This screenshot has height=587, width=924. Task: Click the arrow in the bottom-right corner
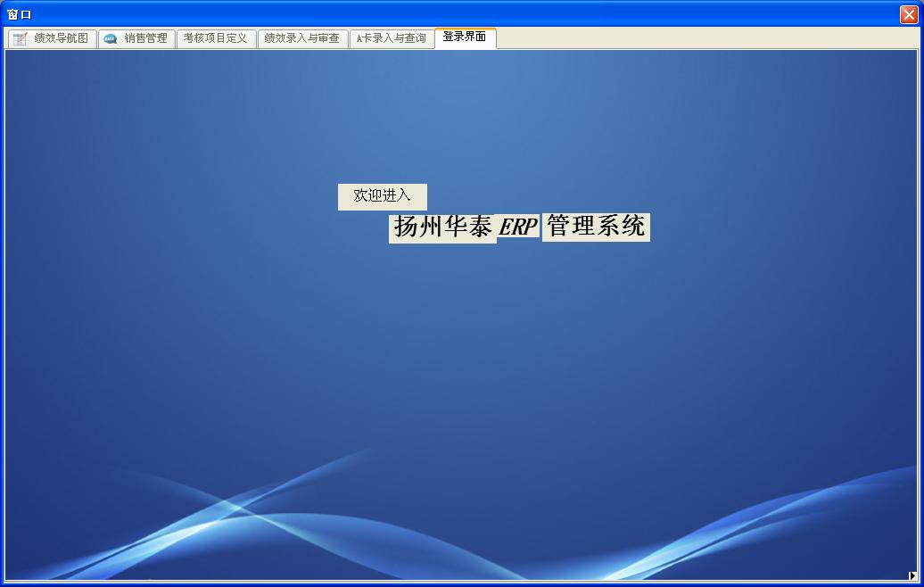tap(912, 575)
